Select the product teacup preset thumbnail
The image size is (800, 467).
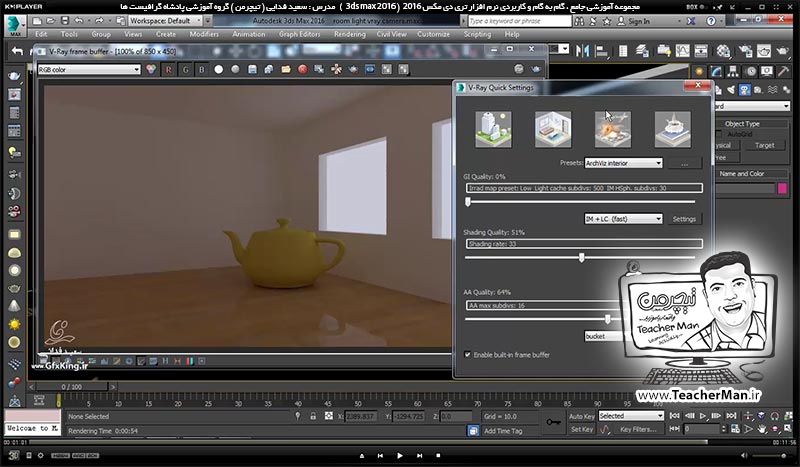672,130
